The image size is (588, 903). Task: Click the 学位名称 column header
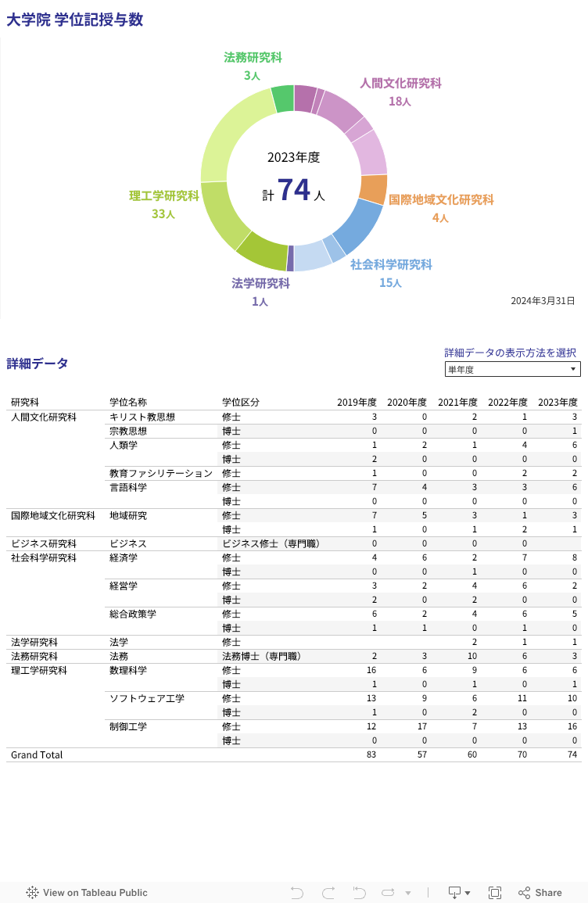[x=128, y=402]
